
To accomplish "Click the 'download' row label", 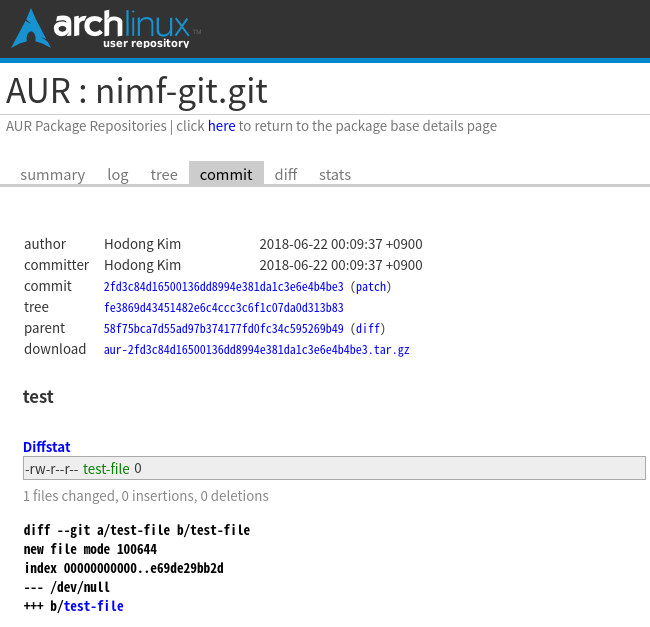I will click(55, 349).
